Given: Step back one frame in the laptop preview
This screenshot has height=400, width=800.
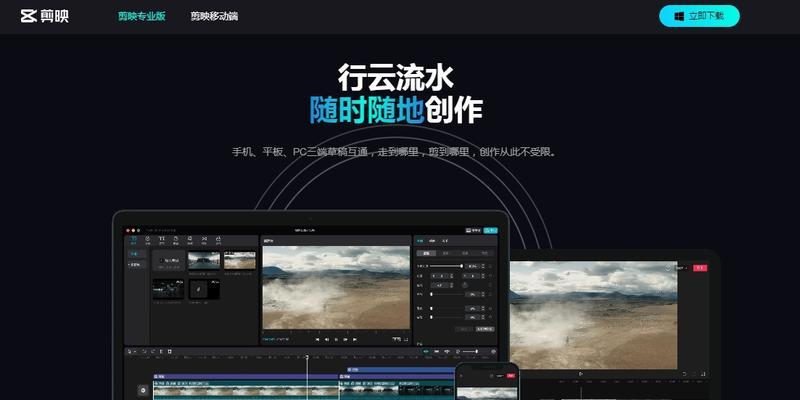Looking at the screenshot, I should point(327,339).
